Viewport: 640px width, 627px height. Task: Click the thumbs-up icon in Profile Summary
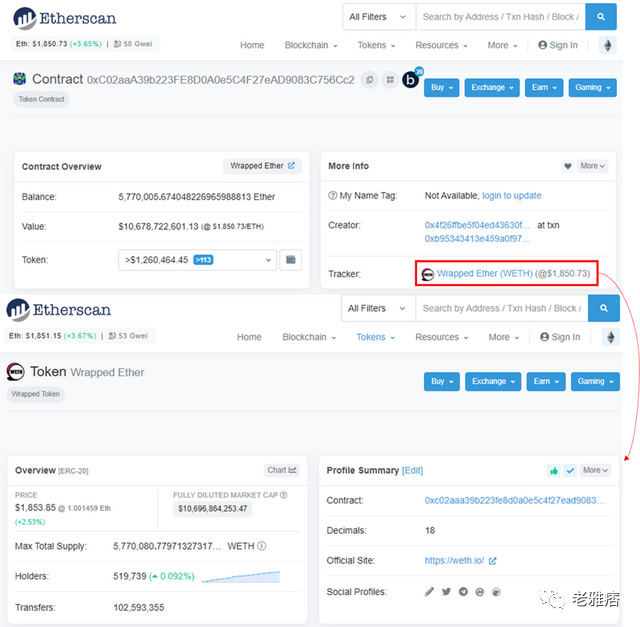553,471
